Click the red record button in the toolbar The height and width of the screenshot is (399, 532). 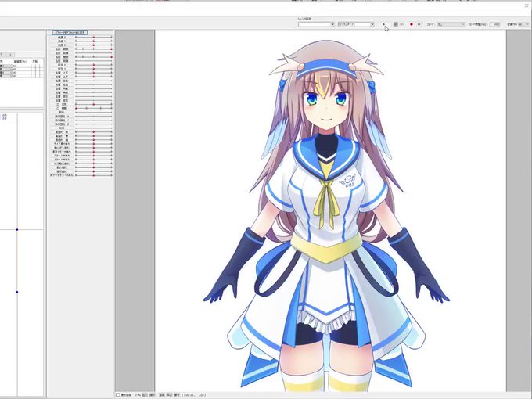pos(412,24)
